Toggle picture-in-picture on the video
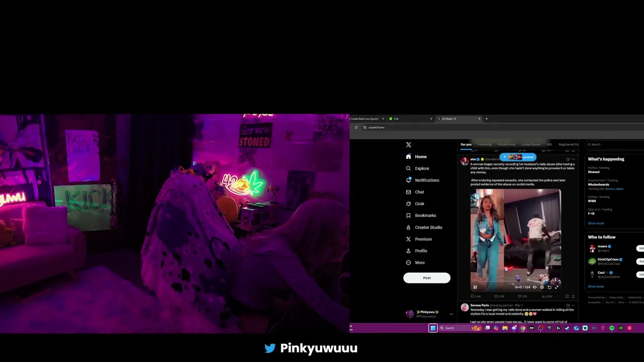Screen dimensions: 644x362 tap(549, 287)
